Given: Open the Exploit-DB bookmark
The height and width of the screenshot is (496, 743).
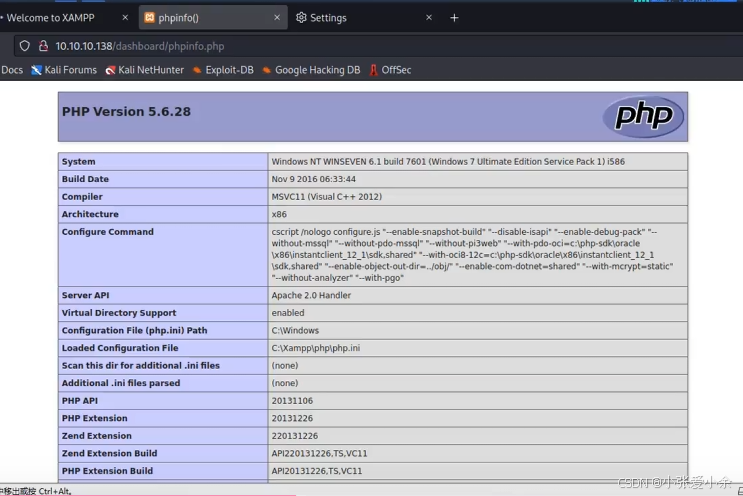Looking at the screenshot, I should pyautogui.click(x=223, y=70).
